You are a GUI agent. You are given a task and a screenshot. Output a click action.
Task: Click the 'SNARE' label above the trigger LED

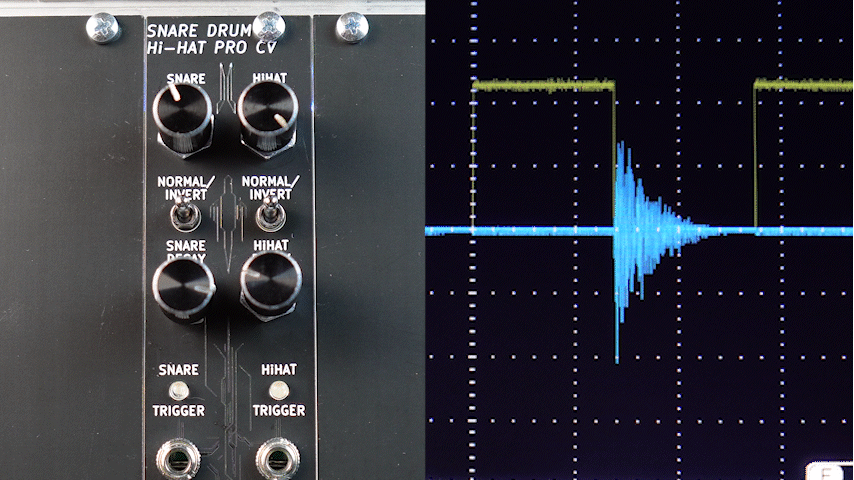tap(179, 370)
